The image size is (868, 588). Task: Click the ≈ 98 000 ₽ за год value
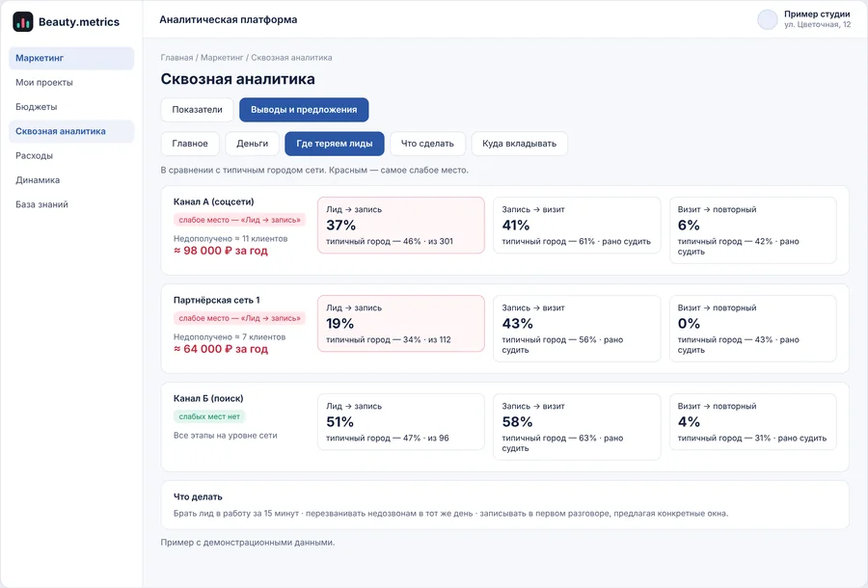click(221, 251)
